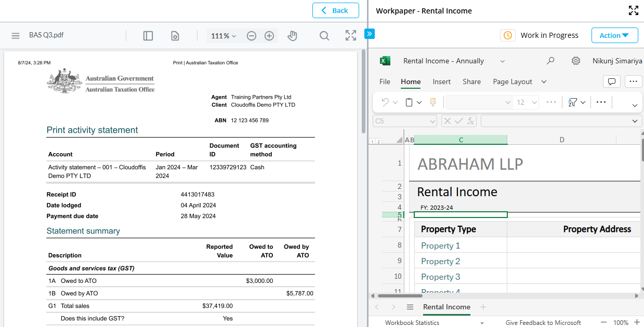Open the PDF hamburger menu

point(16,36)
